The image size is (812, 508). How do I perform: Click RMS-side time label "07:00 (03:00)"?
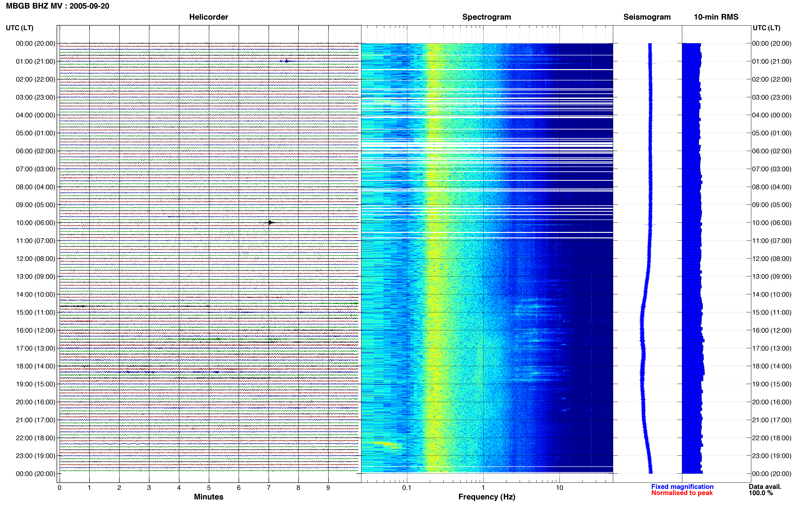click(772, 169)
